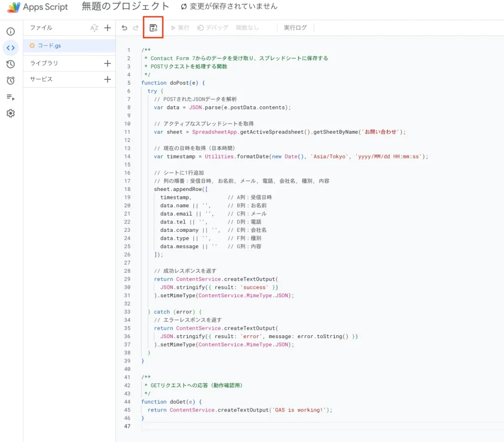Add a service with plus button

[x=107, y=79]
